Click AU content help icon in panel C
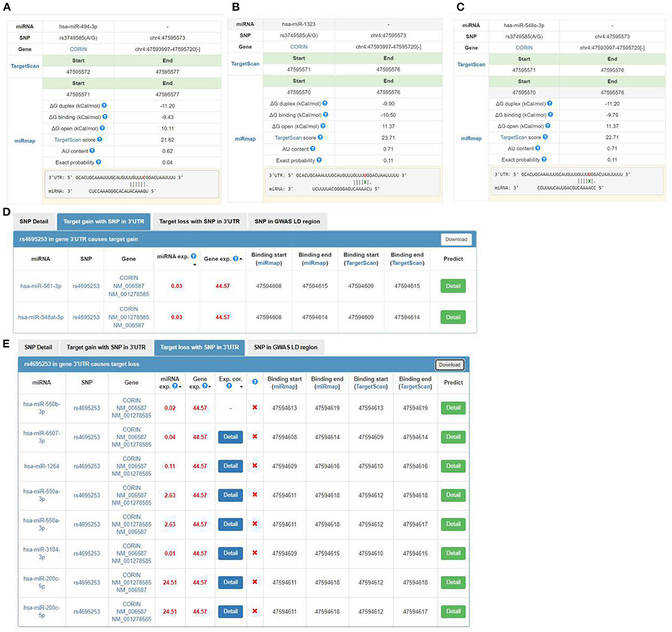The width and height of the screenshot is (672, 632). pos(537,148)
